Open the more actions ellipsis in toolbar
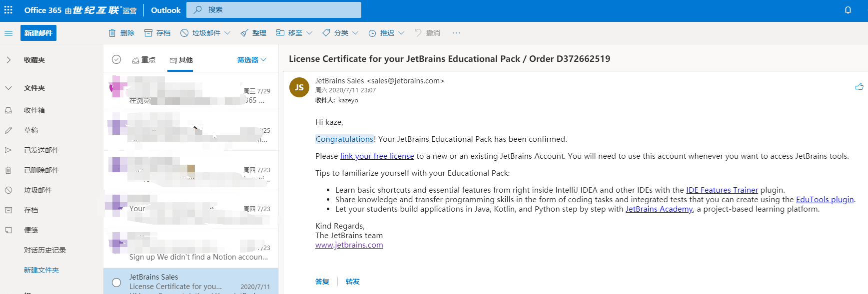This screenshot has width=868, height=294. (x=456, y=33)
